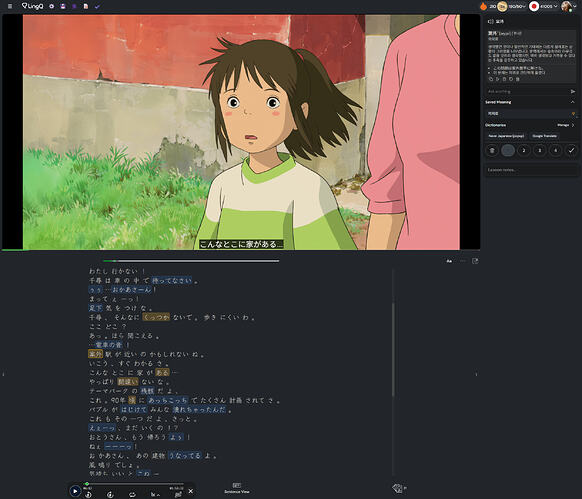Viewport: 582px width, 499px height.
Task: Click the highlighted word あっちこっち
Action: pos(168,400)
